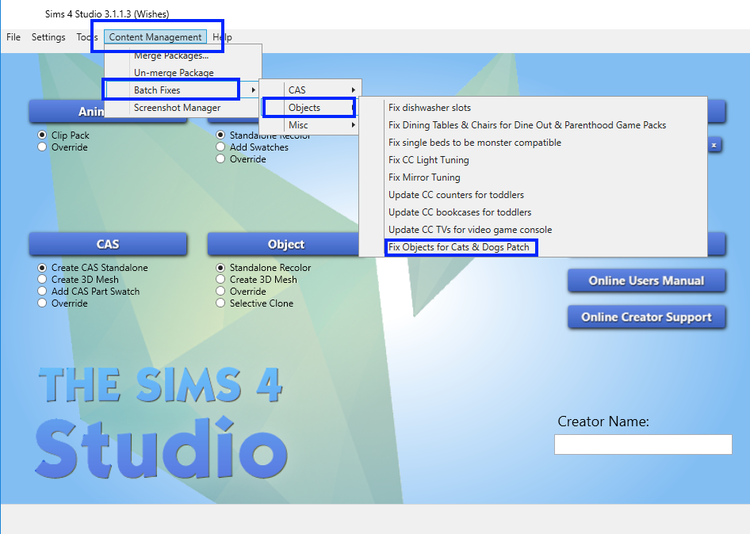
Task: Select Create 3D Mesh under Object
Action: pos(220,279)
